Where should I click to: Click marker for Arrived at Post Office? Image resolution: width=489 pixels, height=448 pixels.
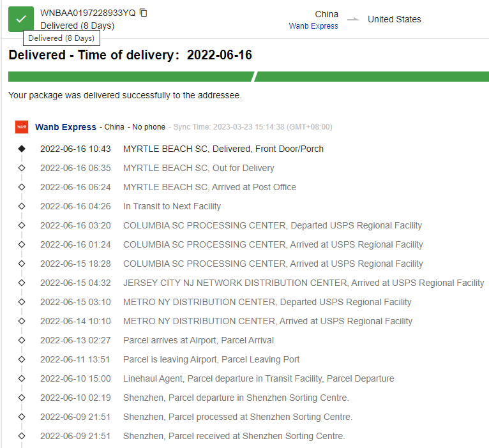click(22, 187)
